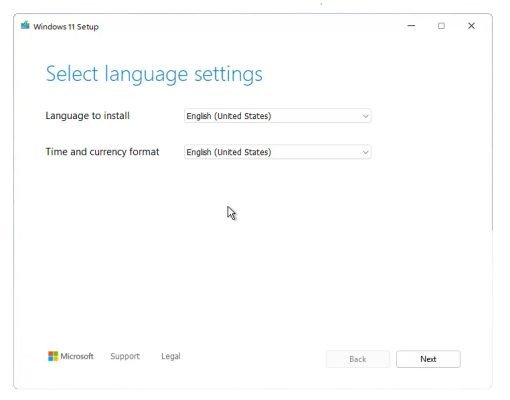Open the Language to install dropdown
Screen dimensions: 510x400
[278, 116]
